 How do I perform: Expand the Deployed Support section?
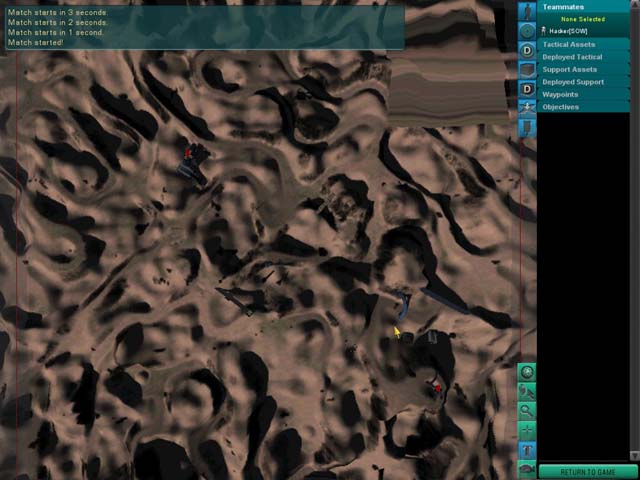click(x=584, y=82)
